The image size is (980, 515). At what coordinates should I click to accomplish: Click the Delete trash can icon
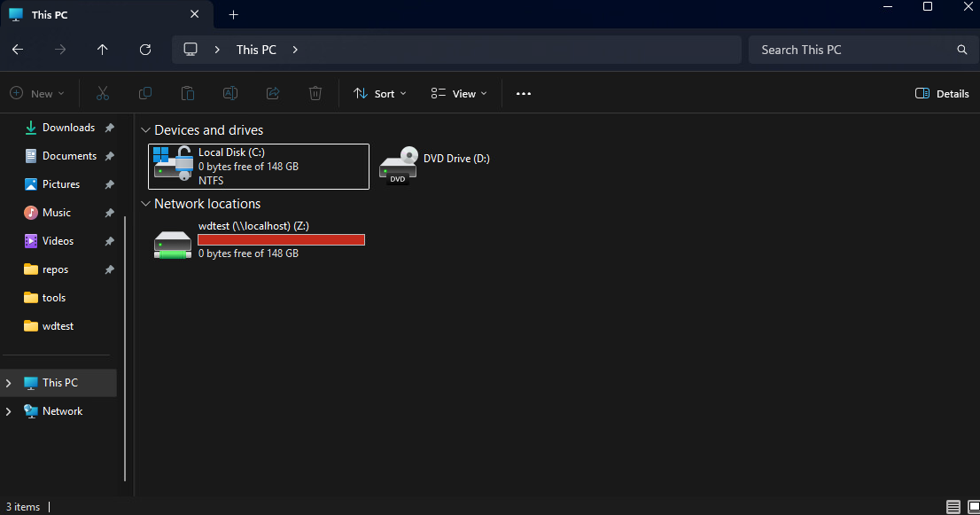click(x=315, y=94)
